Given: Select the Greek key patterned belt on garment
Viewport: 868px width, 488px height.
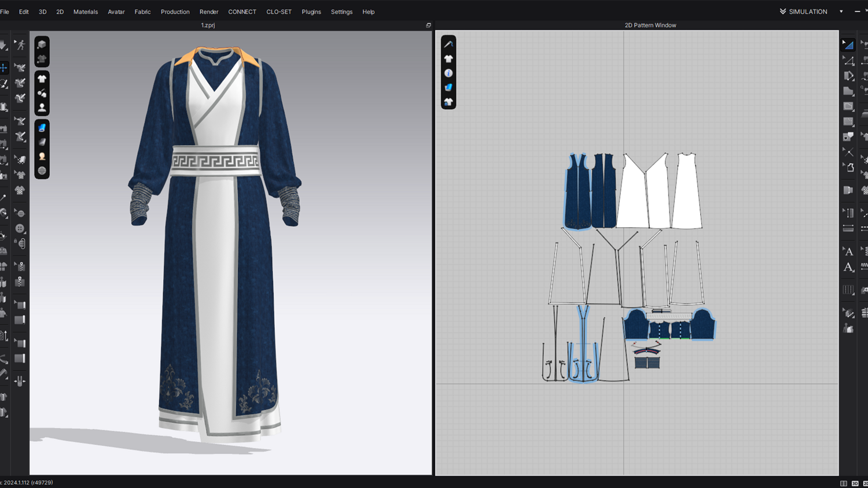Looking at the screenshot, I should pos(215,160).
